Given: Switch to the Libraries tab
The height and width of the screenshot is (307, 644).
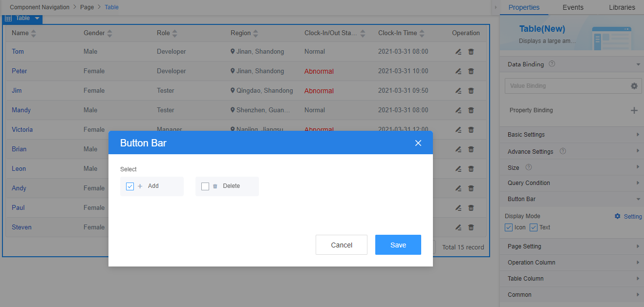Looking at the screenshot, I should point(622,7).
